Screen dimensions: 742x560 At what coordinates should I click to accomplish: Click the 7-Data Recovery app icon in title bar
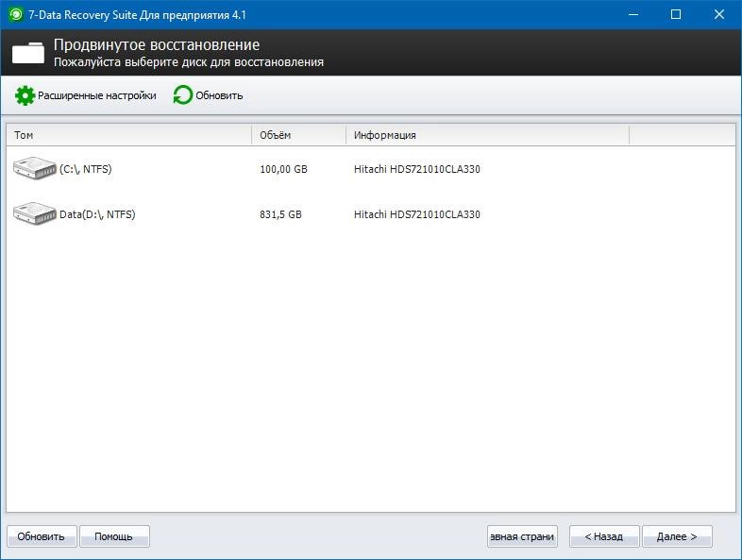click(16, 15)
